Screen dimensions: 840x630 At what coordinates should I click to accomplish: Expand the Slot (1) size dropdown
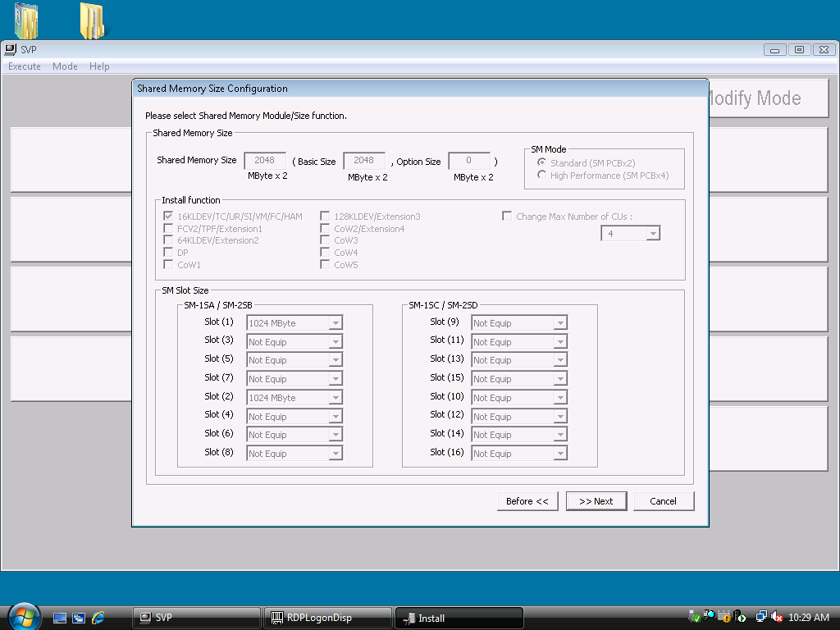tap(335, 323)
